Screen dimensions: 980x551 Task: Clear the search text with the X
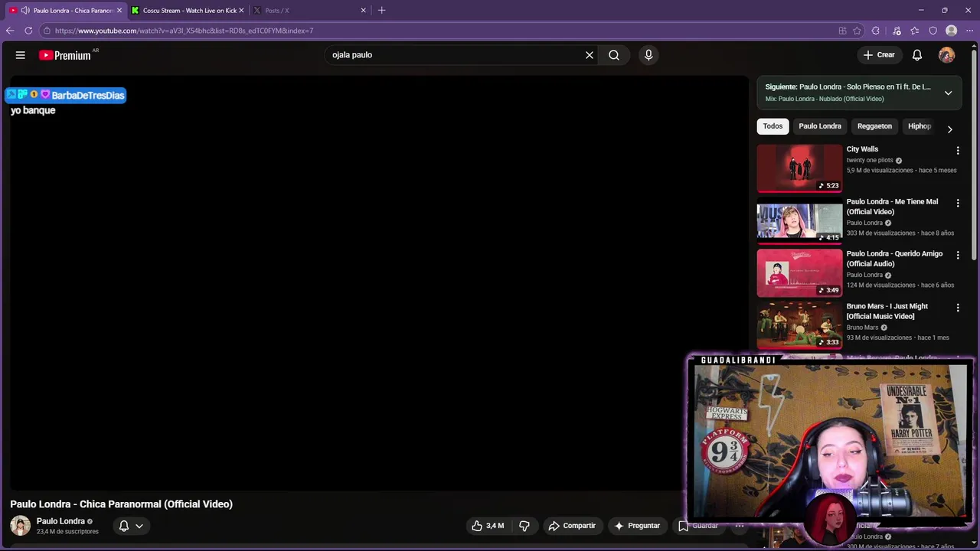point(590,55)
